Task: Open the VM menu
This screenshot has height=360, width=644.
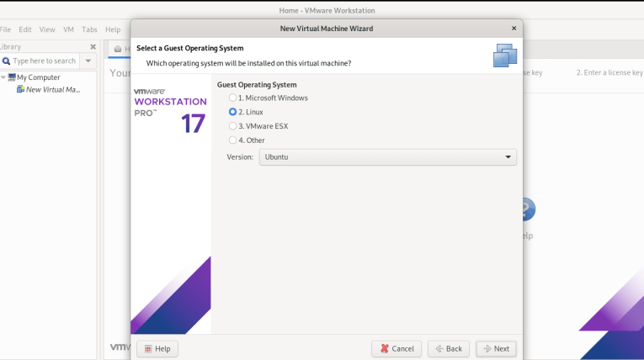Action: pos(68,29)
